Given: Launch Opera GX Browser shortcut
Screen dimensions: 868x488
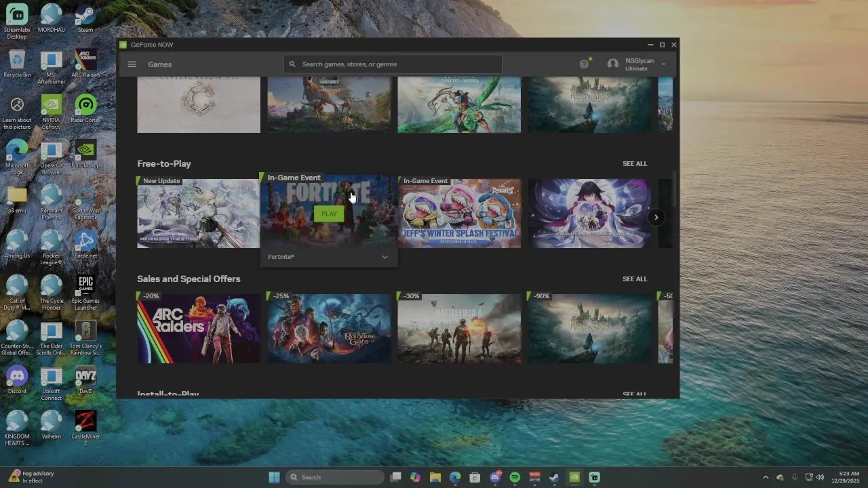Looking at the screenshot, I should (x=52, y=157).
